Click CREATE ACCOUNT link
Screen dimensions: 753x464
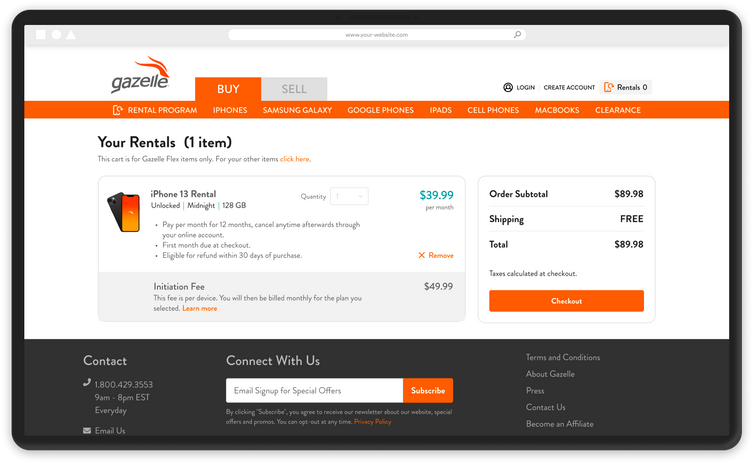[x=569, y=87]
